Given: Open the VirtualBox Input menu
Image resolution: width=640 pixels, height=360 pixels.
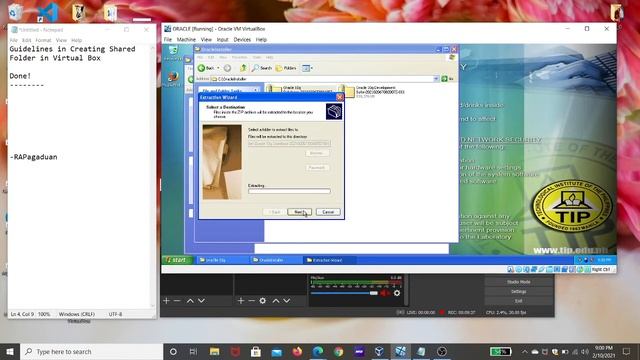Looking at the screenshot, I should pos(222,40).
